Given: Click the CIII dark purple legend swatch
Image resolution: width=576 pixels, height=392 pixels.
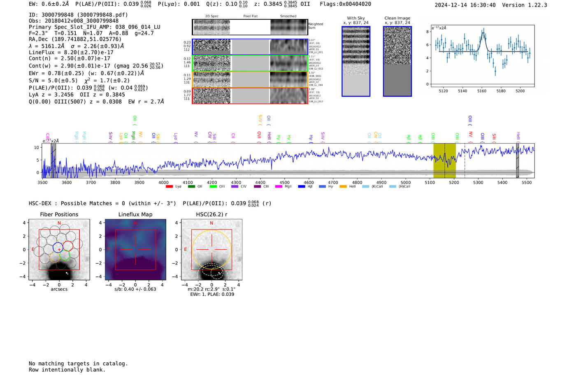Looking at the screenshot, I should tap(257, 187).
